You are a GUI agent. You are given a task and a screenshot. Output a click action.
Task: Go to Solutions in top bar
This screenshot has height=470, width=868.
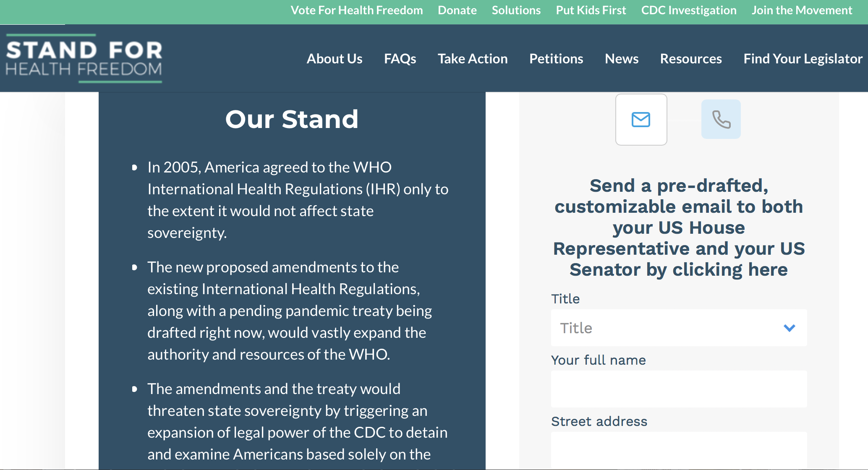click(516, 10)
